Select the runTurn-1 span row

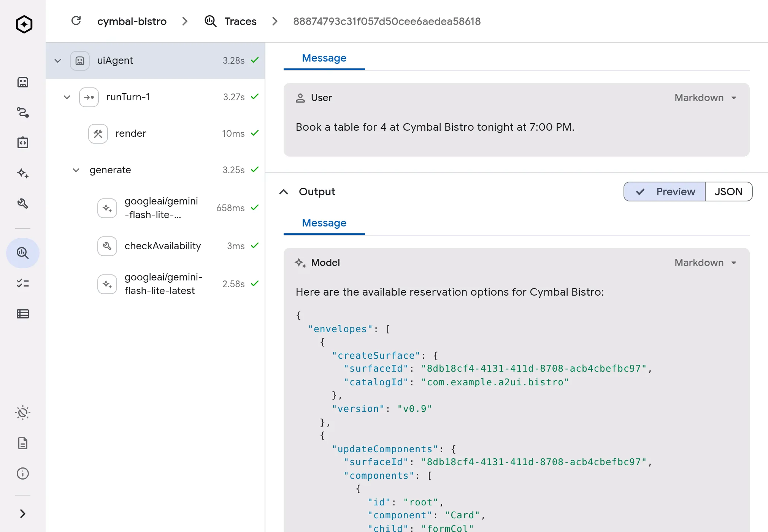click(x=155, y=97)
